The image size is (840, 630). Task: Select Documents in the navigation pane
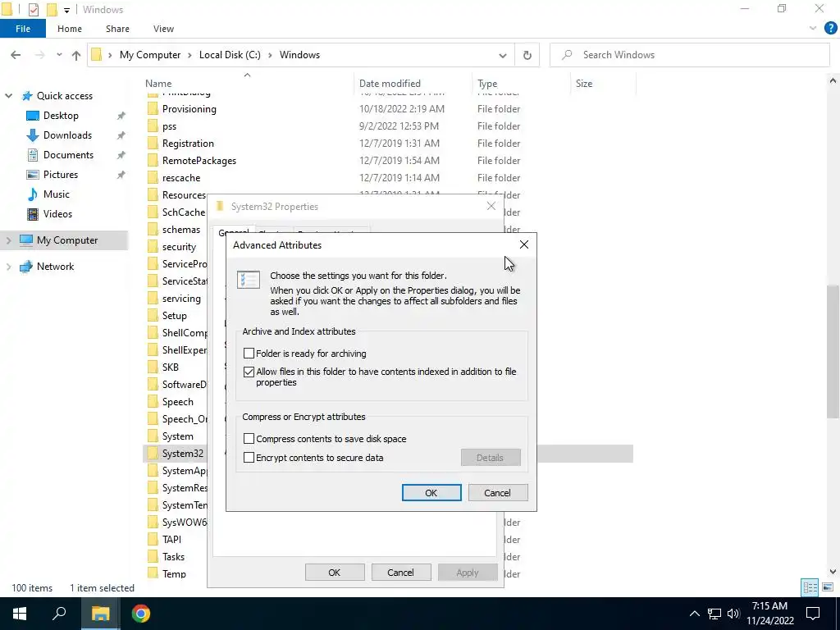click(x=68, y=155)
